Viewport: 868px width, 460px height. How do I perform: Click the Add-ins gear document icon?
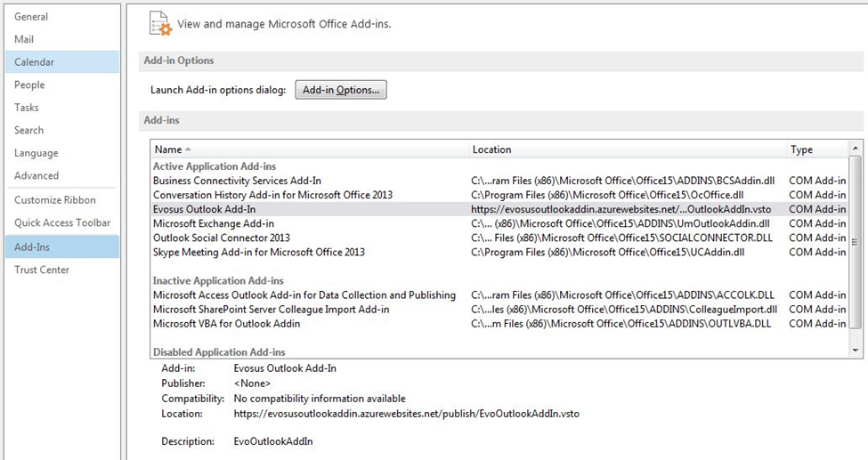[161, 23]
